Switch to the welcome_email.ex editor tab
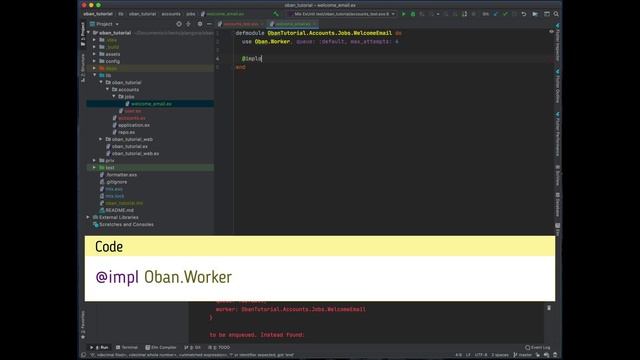This screenshot has height=360, width=640. tap(292, 24)
